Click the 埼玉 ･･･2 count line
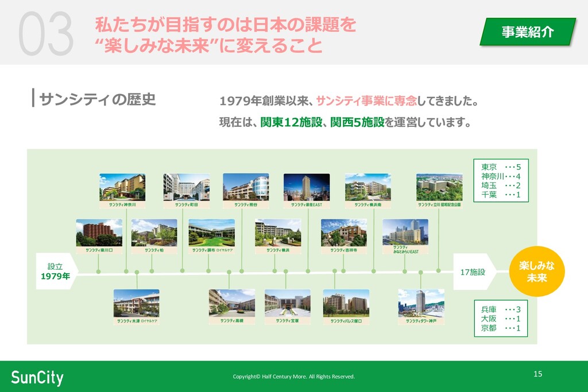The image size is (588, 392). [x=501, y=185]
